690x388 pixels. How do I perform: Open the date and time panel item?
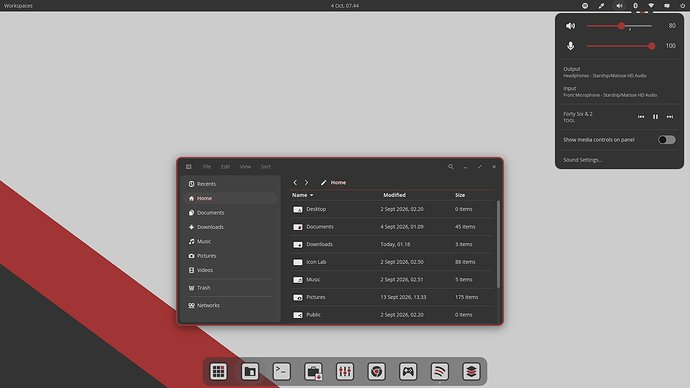coord(345,6)
